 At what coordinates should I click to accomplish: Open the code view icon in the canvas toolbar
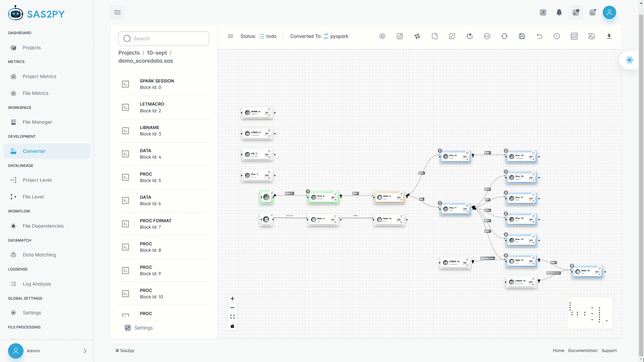(487, 36)
